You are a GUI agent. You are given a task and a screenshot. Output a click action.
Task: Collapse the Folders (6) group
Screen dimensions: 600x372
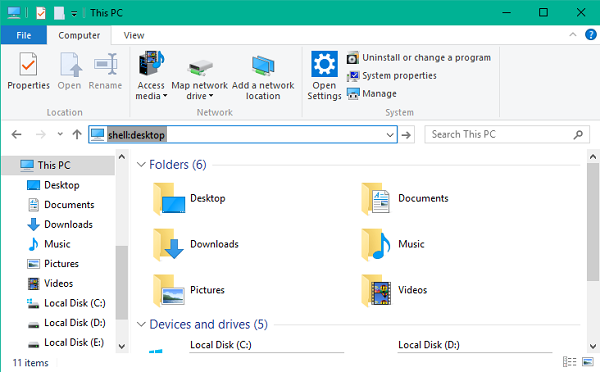click(x=141, y=165)
